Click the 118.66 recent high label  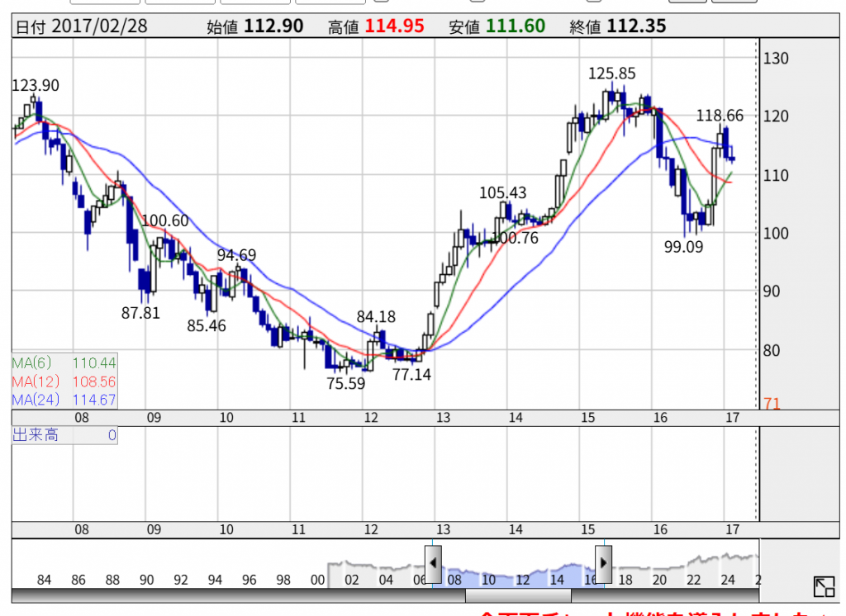point(720,116)
